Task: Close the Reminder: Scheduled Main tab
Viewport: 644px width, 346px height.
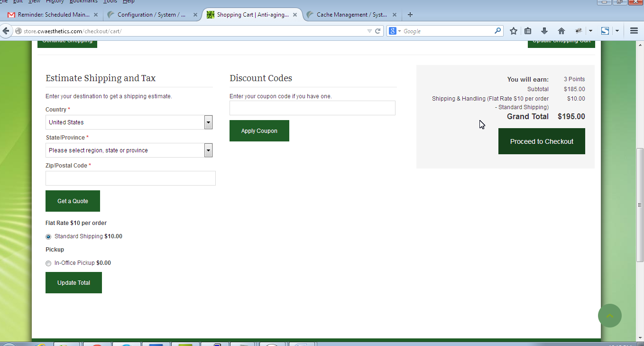Action: tap(96, 15)
